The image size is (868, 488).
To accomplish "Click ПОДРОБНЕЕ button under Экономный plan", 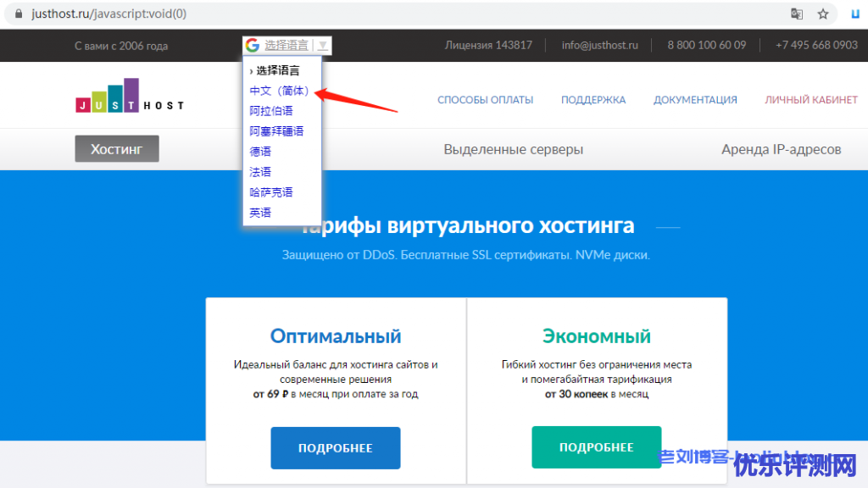I will coord(596,447).
